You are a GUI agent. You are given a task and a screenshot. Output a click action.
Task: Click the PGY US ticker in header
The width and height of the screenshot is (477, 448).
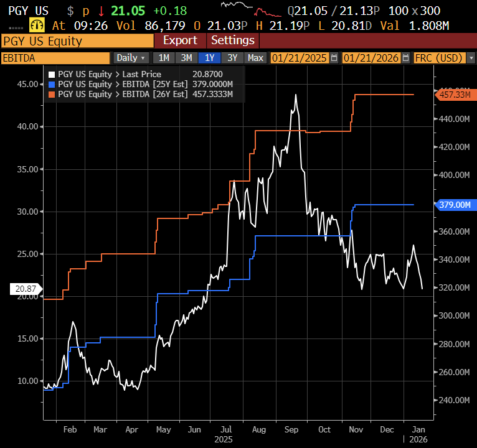click(28, 11)
